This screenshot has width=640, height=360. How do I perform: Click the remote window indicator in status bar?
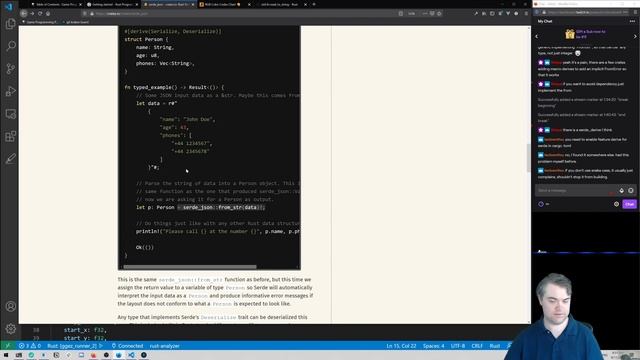[x=7, y=346]
